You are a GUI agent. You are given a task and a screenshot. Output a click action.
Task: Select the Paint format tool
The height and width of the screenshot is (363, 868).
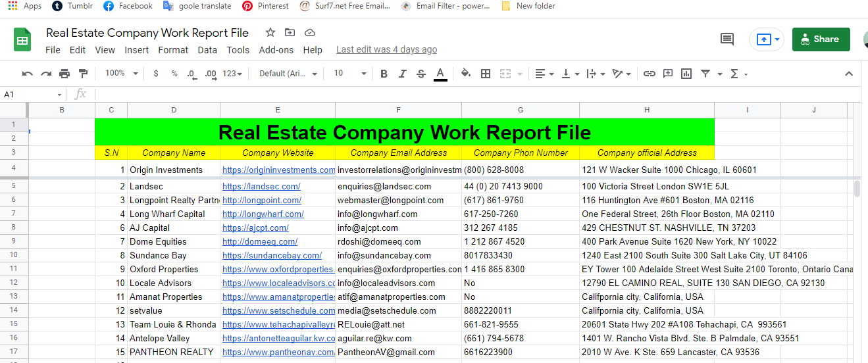click(x=83, y=74)
